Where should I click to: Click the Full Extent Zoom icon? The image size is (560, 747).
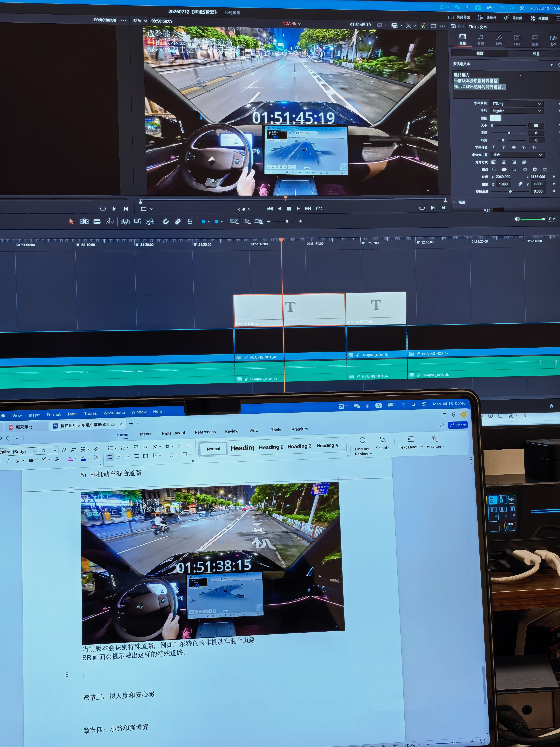point(235,222)
